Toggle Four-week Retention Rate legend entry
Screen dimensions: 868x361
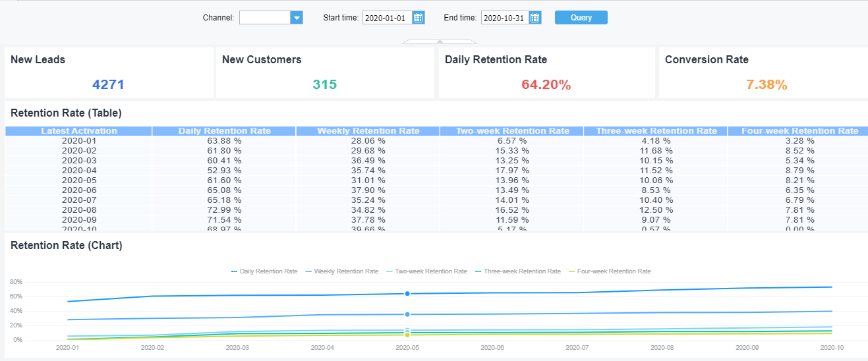[610, 271]
